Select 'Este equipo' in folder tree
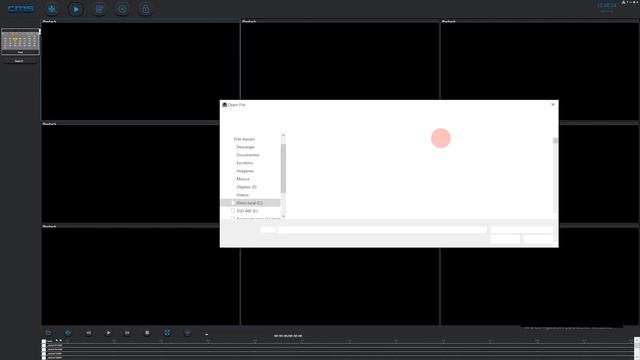 point(244,139)
